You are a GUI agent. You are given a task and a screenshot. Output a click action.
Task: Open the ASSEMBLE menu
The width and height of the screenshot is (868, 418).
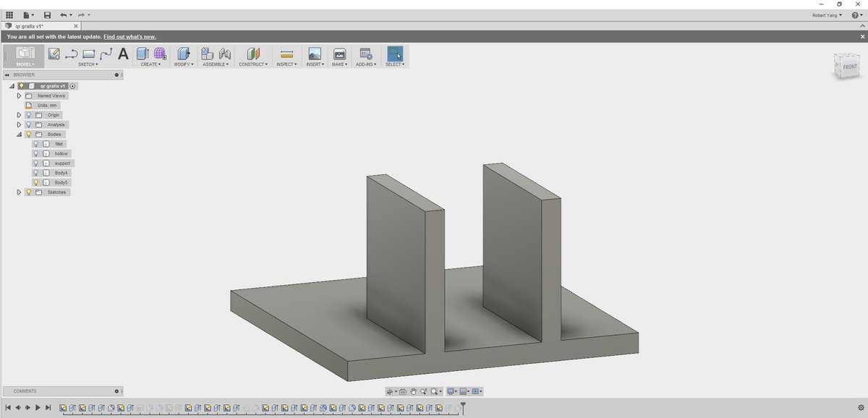click(x=216, y=64)
